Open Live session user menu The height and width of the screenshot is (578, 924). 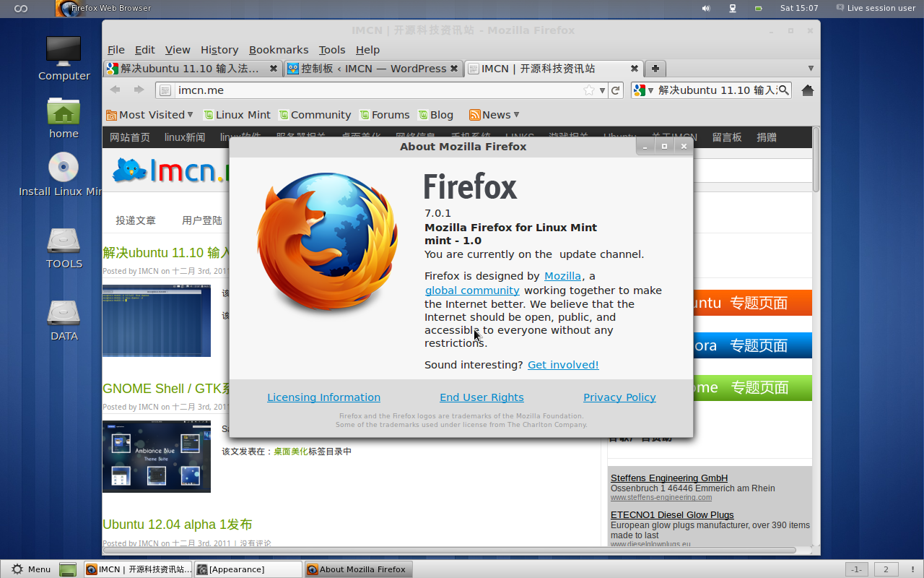(876, 8)
